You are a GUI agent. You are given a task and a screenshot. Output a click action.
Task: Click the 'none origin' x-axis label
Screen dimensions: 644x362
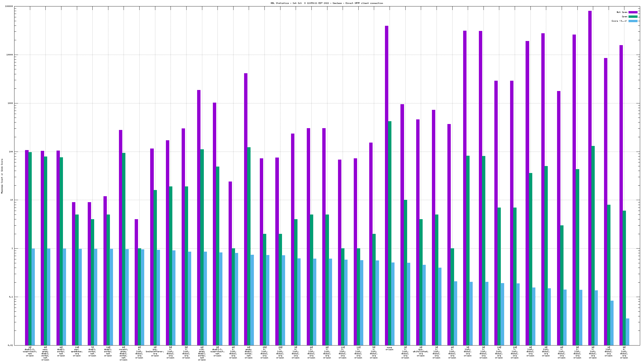[x=389, y=348]
